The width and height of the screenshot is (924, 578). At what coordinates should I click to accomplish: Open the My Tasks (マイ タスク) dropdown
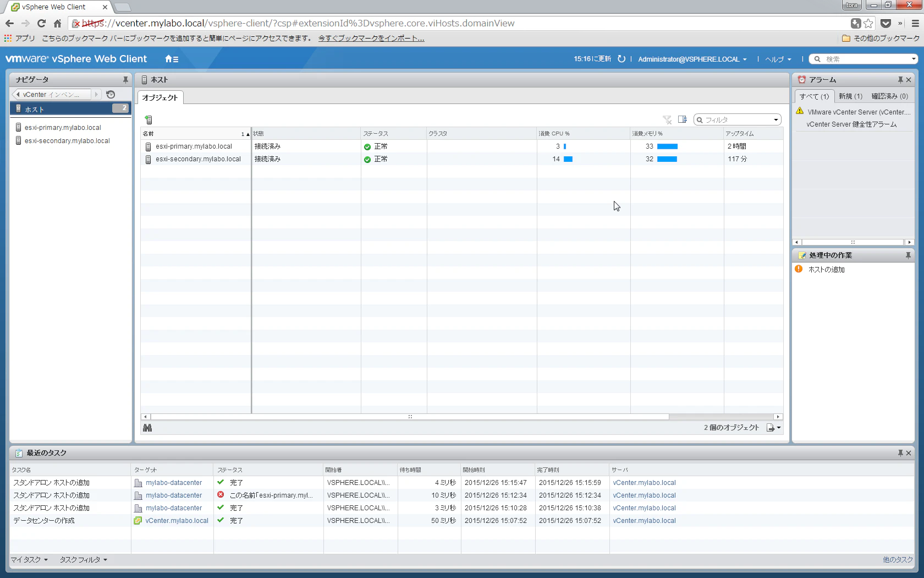(x=30, y=560)
